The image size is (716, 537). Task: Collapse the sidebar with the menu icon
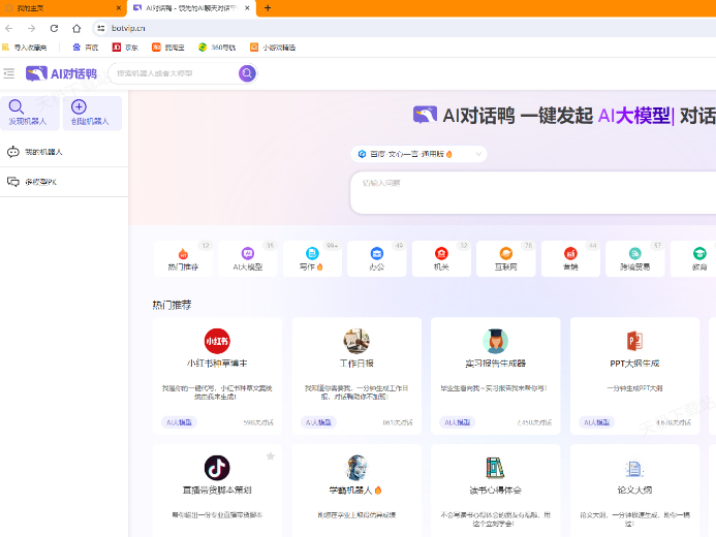[9, 73]
